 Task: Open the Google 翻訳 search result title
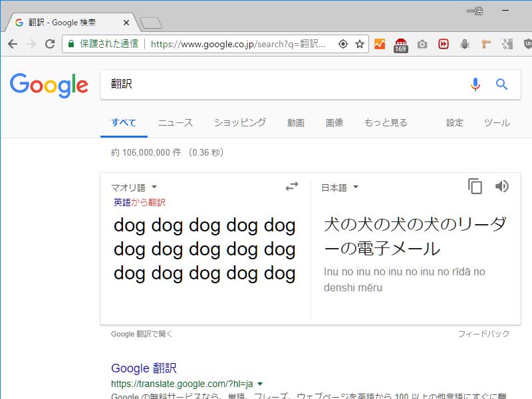pyautogui.click(x=144, y=368)
